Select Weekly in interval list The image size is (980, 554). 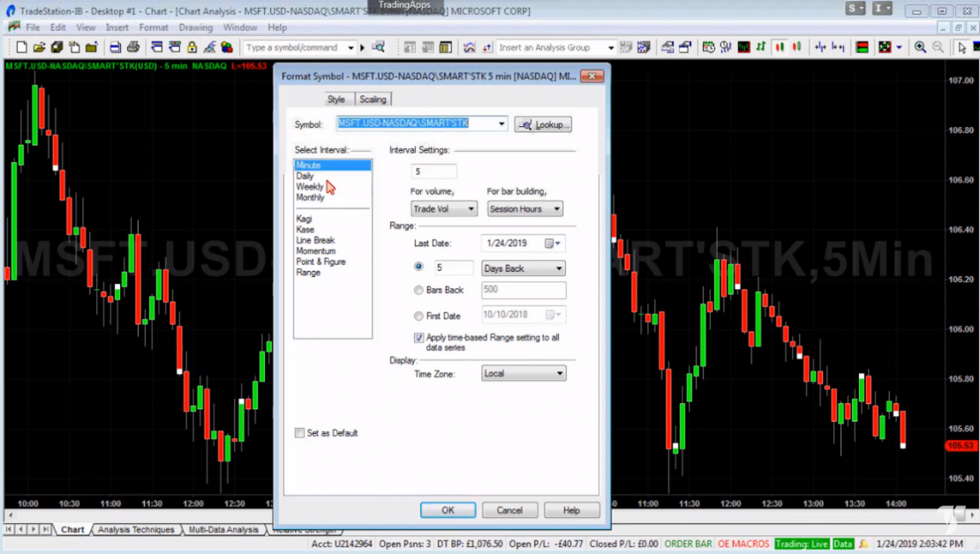click(x=333, y=187)
